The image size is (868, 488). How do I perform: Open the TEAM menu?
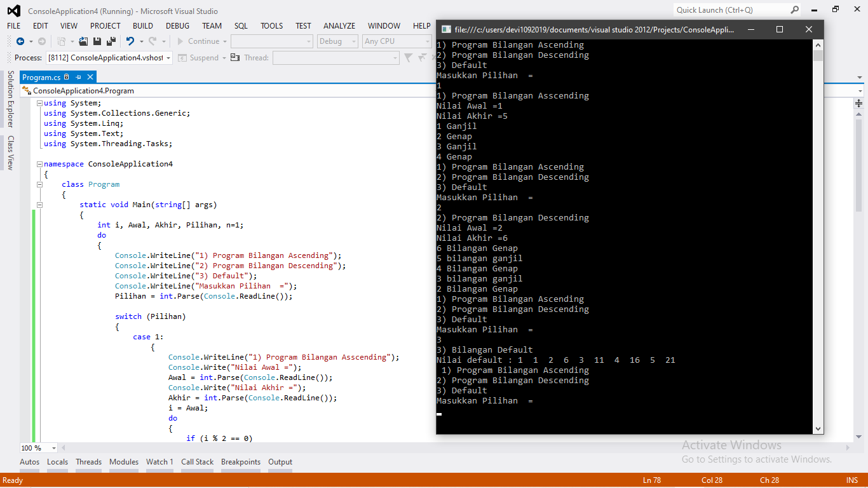point(212,26)
